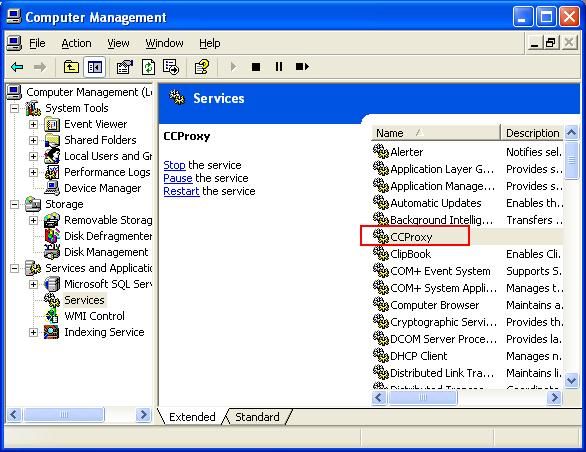Open Help with the question mark icon
The image size is (586, 452).
[x=202, y=67]
